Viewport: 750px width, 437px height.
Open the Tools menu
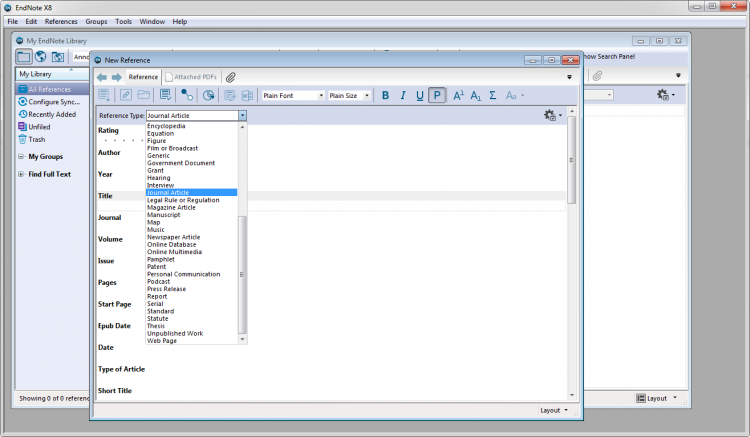click(123, 22)
